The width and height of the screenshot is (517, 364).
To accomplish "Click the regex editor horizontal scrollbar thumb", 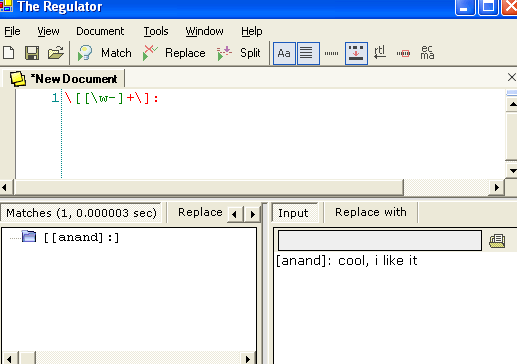I will tap(209, 187).
